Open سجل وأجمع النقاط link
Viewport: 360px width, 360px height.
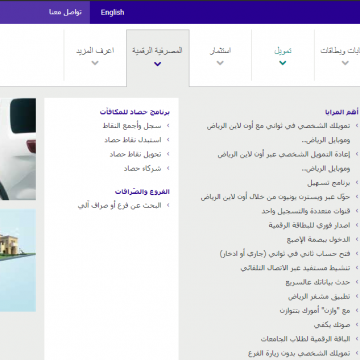tap(132, 126)
